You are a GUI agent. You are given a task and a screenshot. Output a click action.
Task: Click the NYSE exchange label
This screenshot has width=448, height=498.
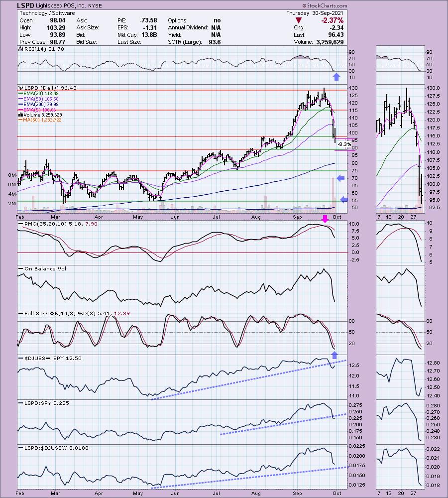coord(94,5)
